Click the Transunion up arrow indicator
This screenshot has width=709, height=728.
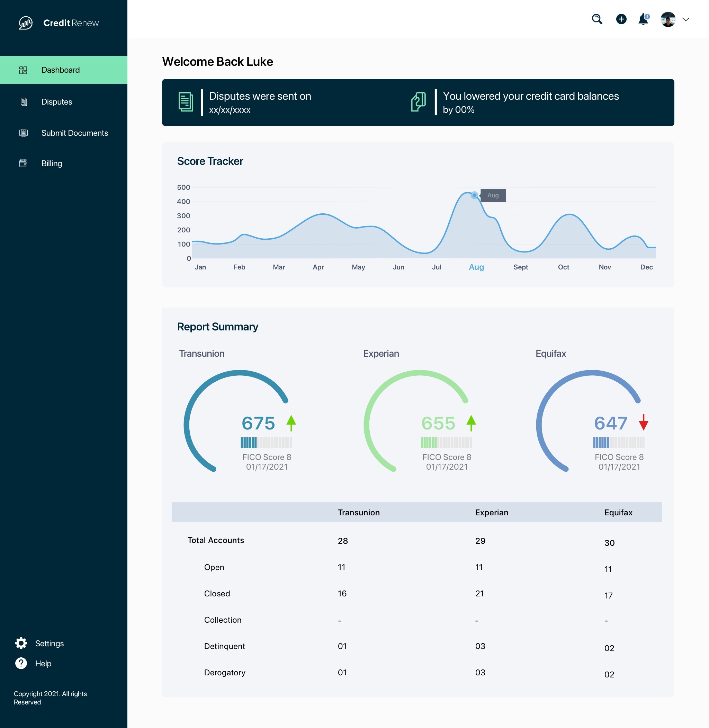click(291, 423)
